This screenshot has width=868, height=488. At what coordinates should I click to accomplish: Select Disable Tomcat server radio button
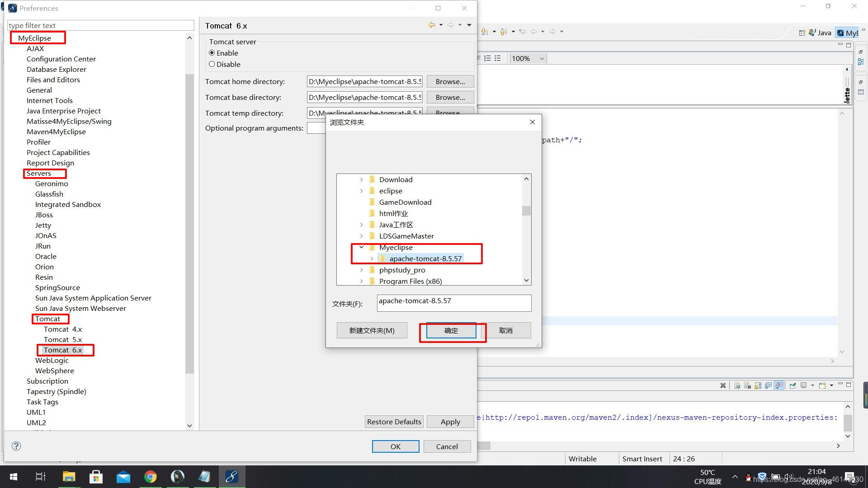pyautogui.click(x=212, y=64)
